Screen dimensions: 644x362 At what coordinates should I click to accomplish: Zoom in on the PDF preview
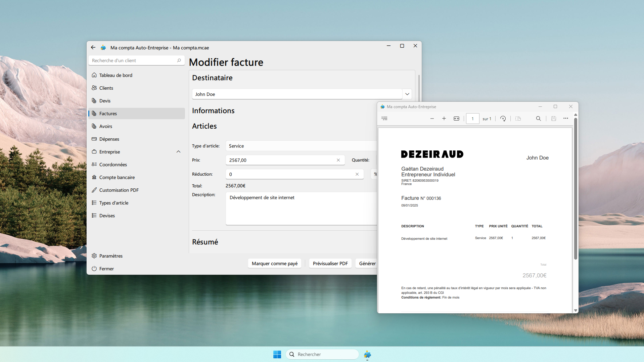pos(444,118)
